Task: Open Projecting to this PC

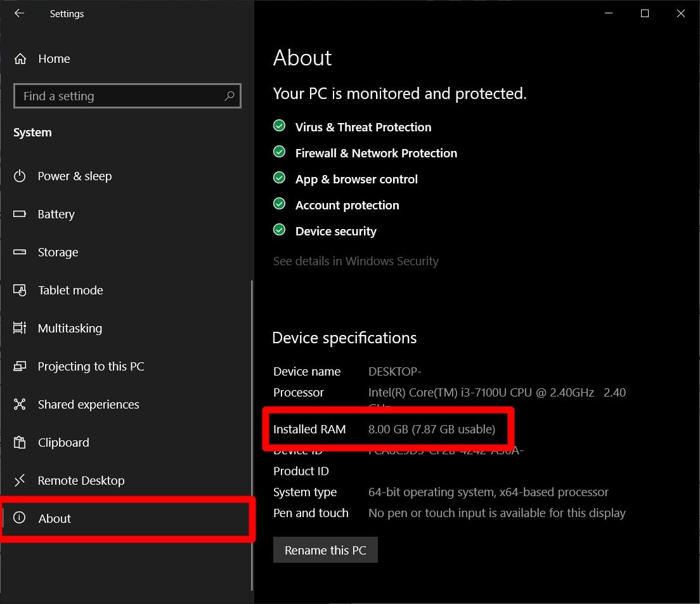Action: tap(127, 366)
